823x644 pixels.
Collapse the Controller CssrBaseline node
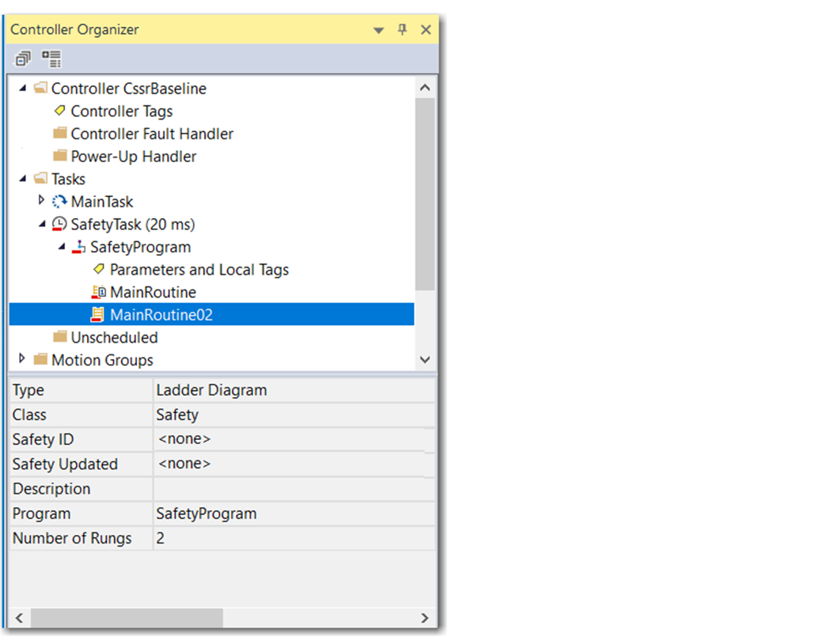tap(22, 88)
